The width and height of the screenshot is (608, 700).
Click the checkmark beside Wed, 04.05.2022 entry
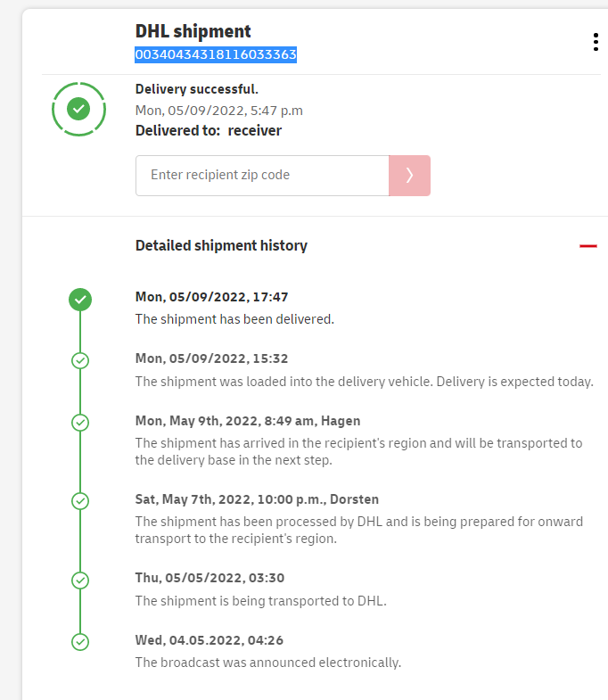tap(80, 641)
